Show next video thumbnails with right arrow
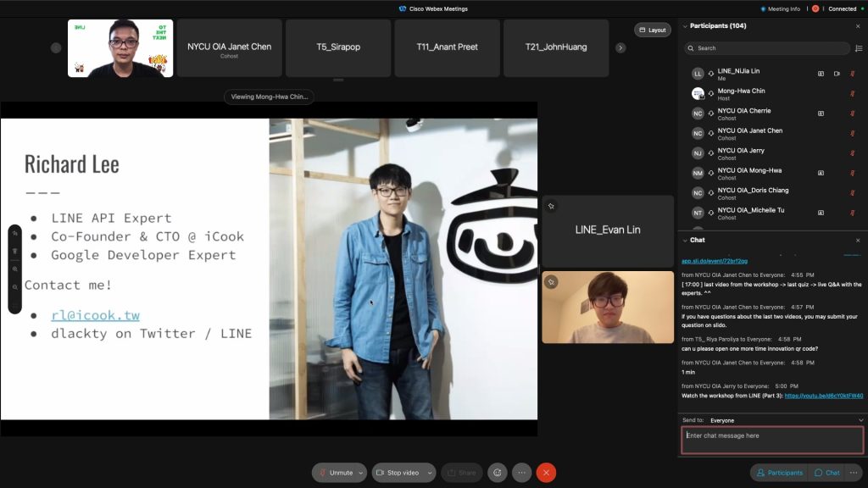The height and width of the screenshot is (488, 868). click(x=620, y=48)
